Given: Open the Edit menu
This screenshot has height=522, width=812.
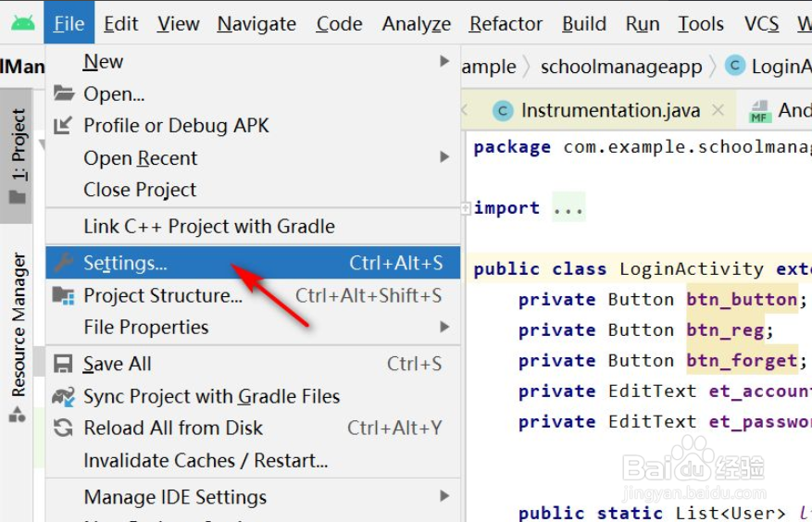Looking at the screenshot, I should coord(120,24).
